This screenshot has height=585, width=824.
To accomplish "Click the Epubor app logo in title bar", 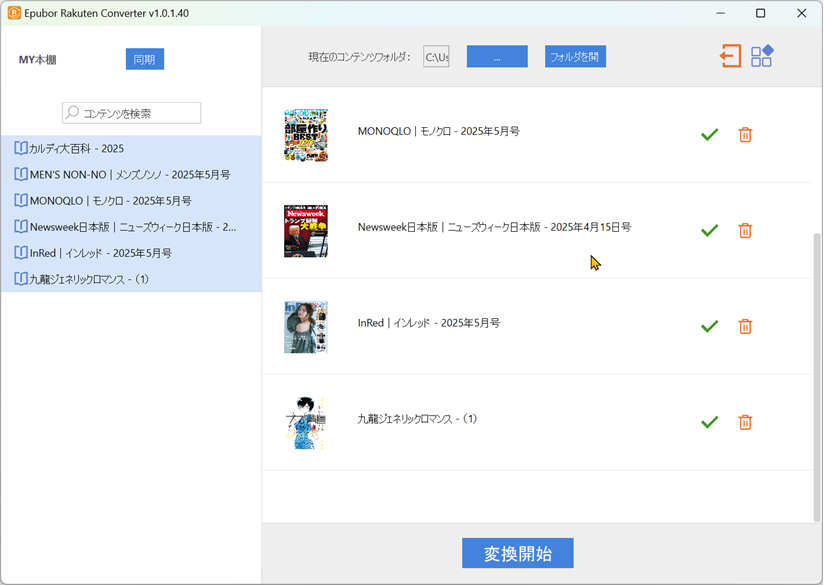I will [x=14, y=13].
